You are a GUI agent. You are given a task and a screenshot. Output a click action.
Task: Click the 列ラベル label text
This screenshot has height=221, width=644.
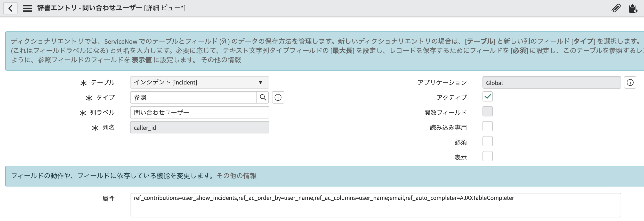coord(102,112)
